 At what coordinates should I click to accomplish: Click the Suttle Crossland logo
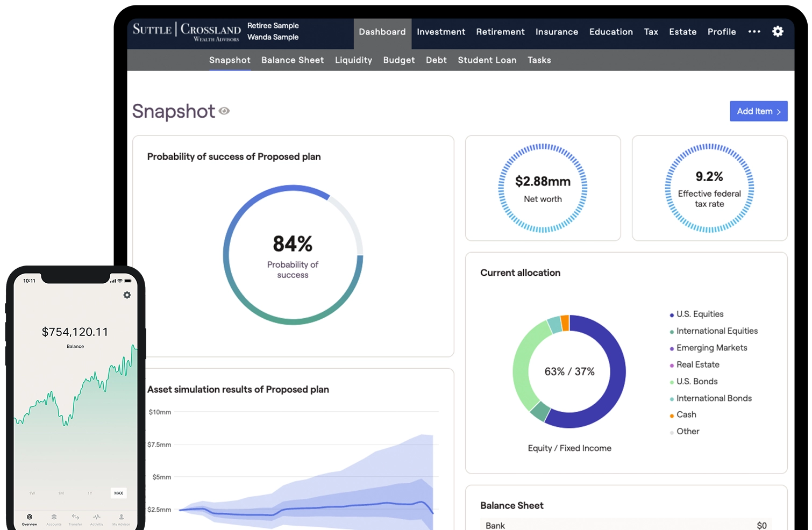(186, 31)
